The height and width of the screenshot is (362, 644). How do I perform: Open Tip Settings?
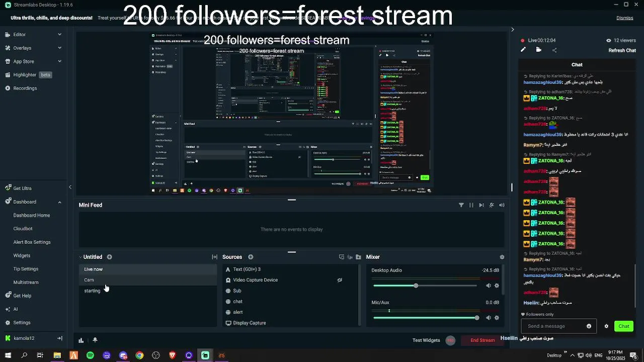26,269
